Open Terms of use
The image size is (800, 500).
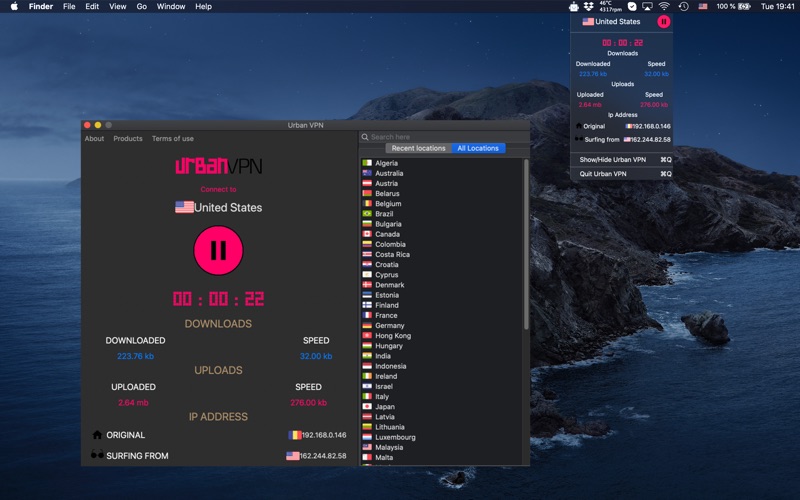tap(172, 138)
